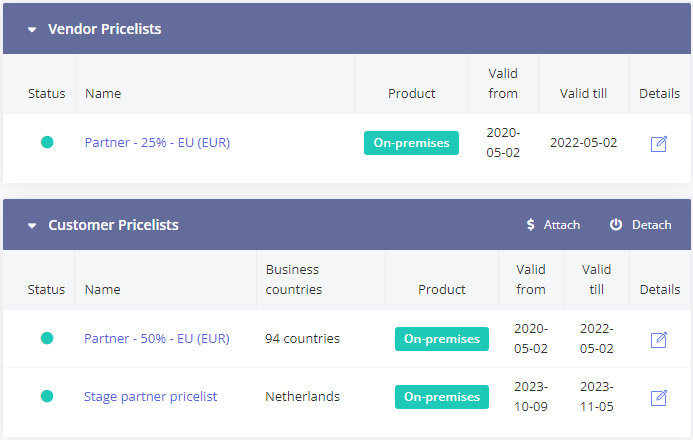Click status dot of Stage partner pricelist
The height and width of the screenshot is (440, 693).
tap(47, 397)
